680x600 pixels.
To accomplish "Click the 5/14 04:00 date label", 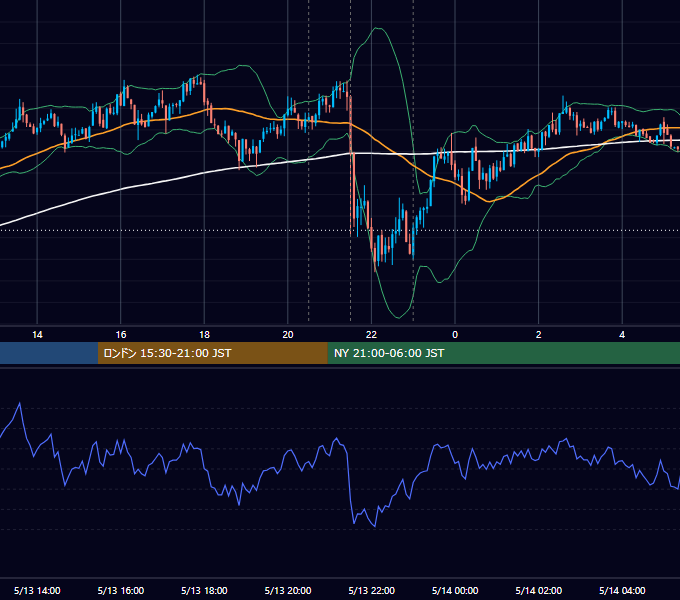I will 622,590.
